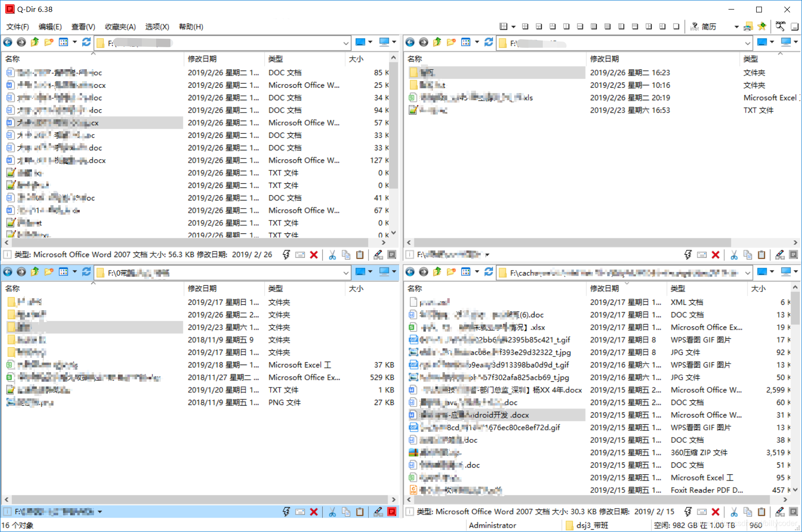The width and height of the screenshot is (802, 532).
Task: Click the inet icon beside 简历
Action: click(695, 27)
